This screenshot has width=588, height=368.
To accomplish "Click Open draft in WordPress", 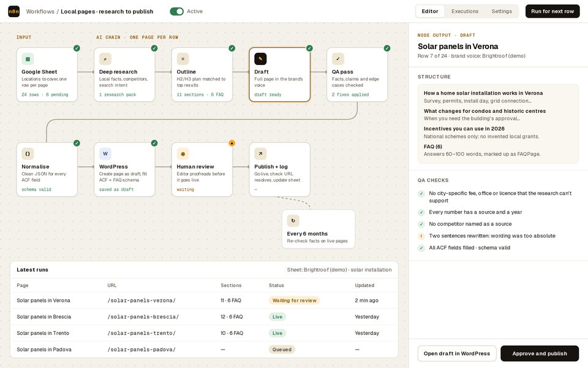I will tap(457, 353).
